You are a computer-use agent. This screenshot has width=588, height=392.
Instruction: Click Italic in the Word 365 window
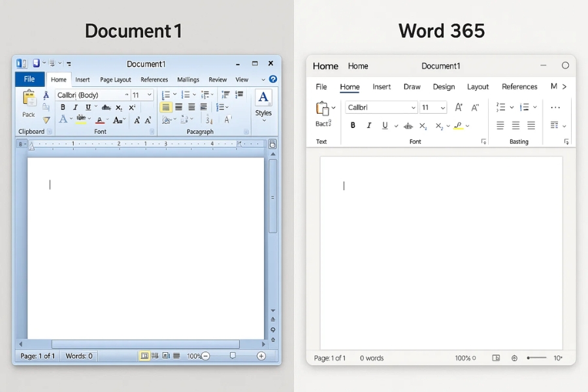pyautogui.click(x=368, y=125)
